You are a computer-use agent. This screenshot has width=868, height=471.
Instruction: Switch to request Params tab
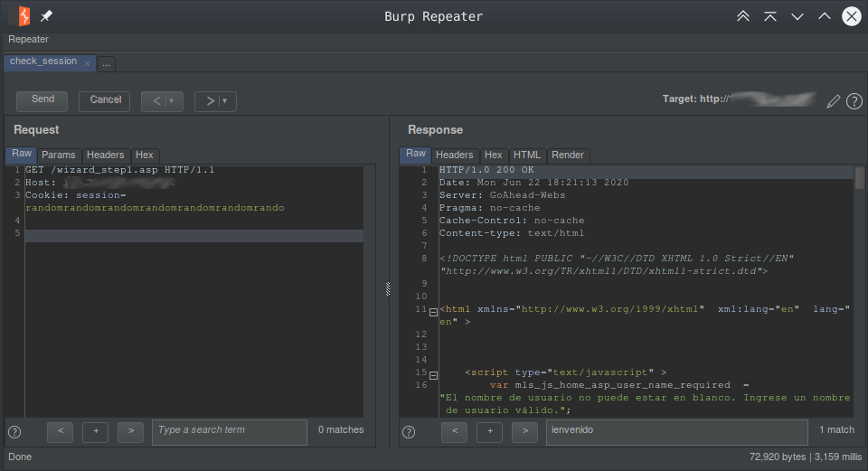[59, 155]
